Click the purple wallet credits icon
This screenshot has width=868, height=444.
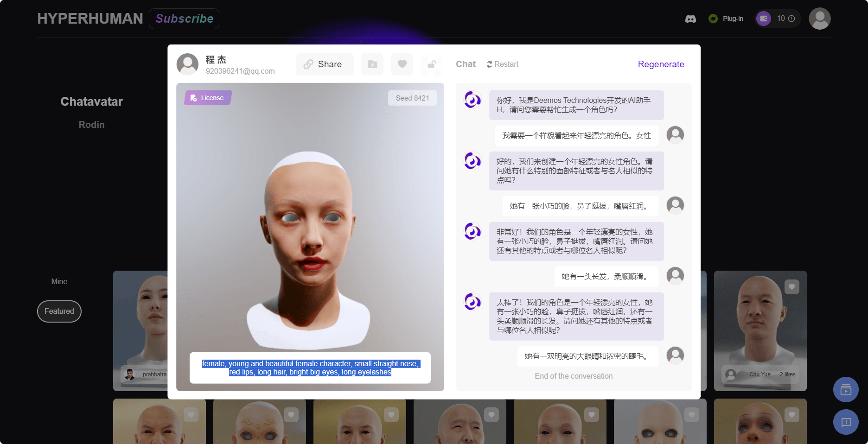click(x=764, y=19)
